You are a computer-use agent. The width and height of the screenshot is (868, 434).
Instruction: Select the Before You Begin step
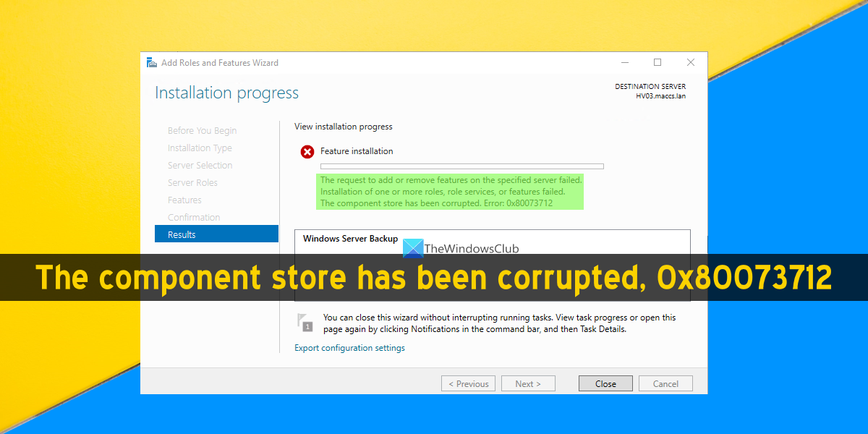coord(202,131)
